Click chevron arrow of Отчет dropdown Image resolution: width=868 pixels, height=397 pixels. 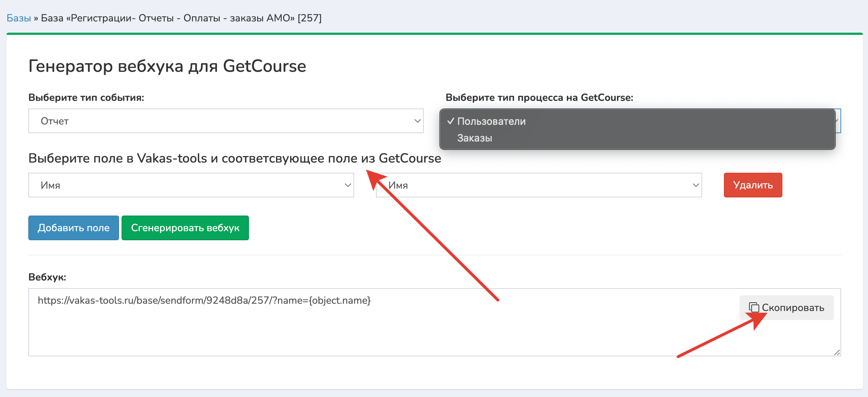coord(417,121)
